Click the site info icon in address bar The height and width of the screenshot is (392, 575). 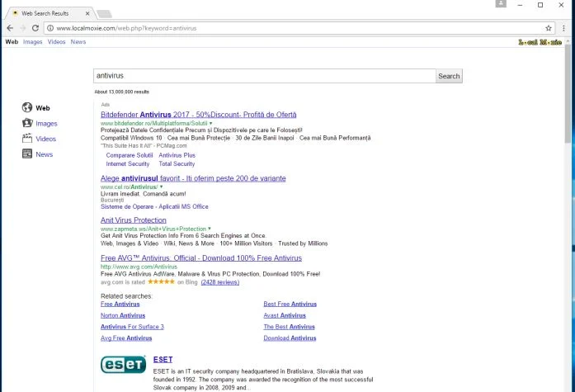[x=50, y=28]
